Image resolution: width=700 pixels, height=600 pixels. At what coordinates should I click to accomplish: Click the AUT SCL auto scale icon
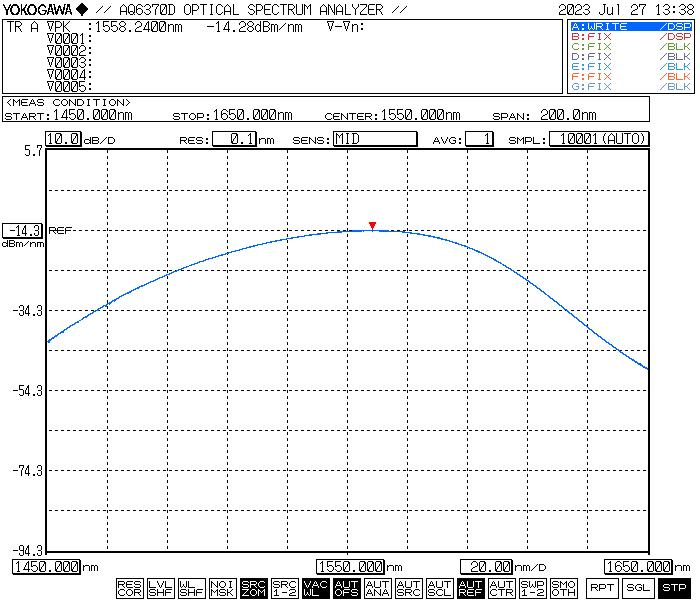point(440,588)
